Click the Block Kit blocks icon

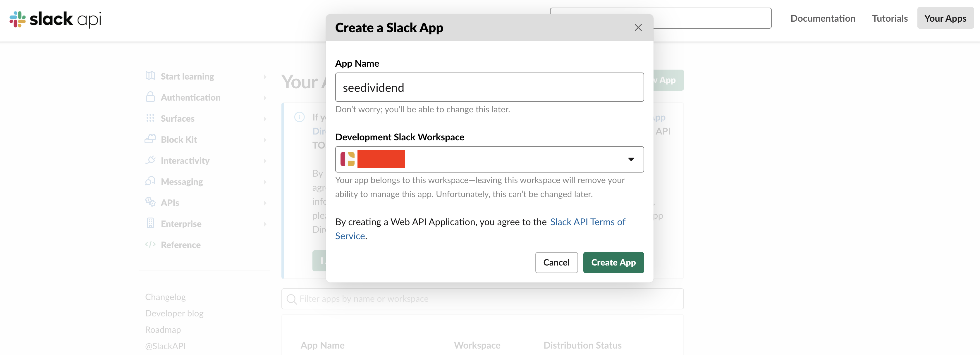pos(150,139)
